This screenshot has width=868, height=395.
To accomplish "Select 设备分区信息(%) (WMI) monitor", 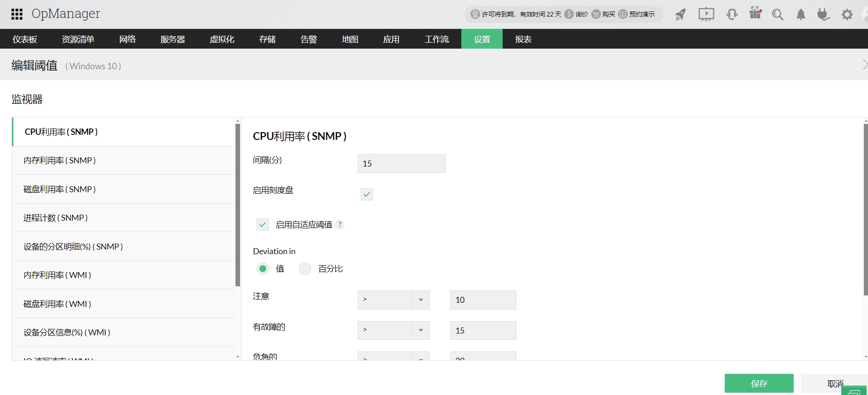I will (x=123, y=332).
